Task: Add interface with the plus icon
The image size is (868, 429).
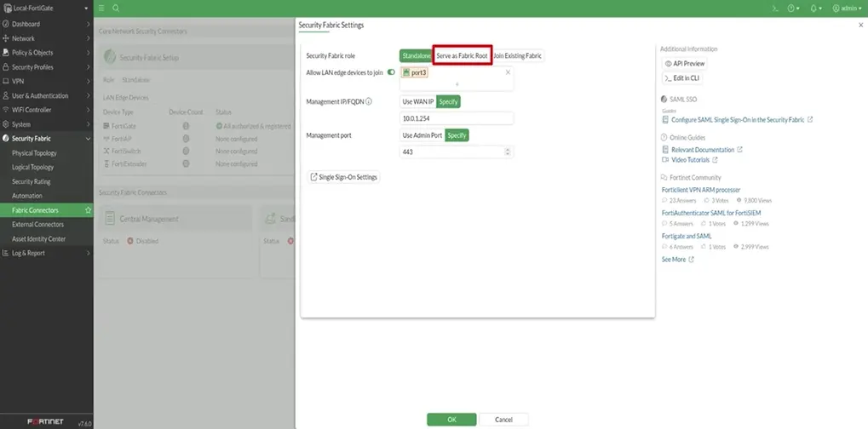Action: coord(457,84)
